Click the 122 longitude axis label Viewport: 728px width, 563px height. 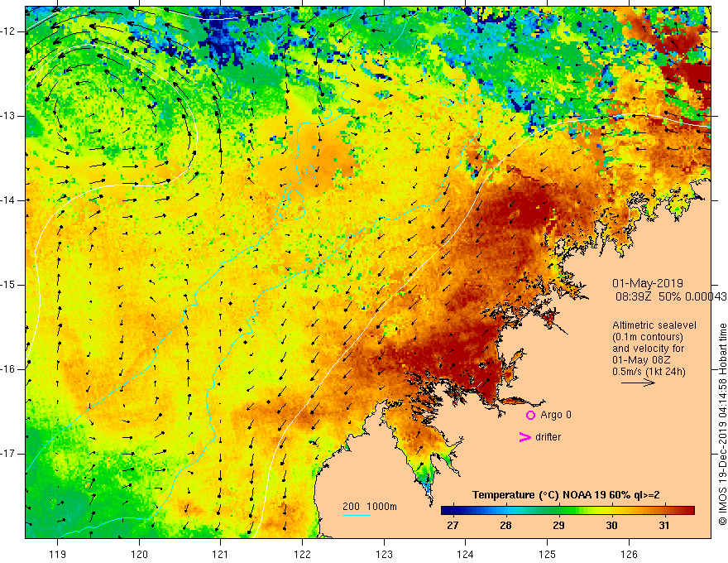[x=302, y=554]
